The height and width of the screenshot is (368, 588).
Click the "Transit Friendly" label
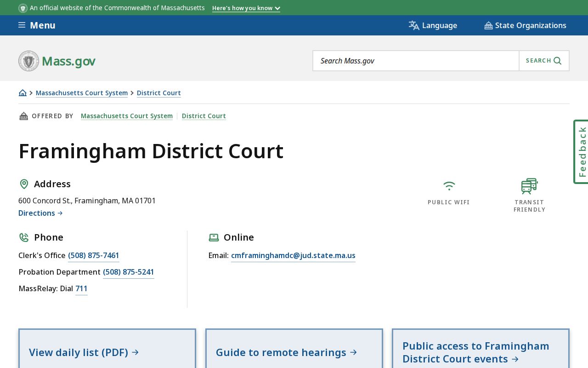(530, 206)
